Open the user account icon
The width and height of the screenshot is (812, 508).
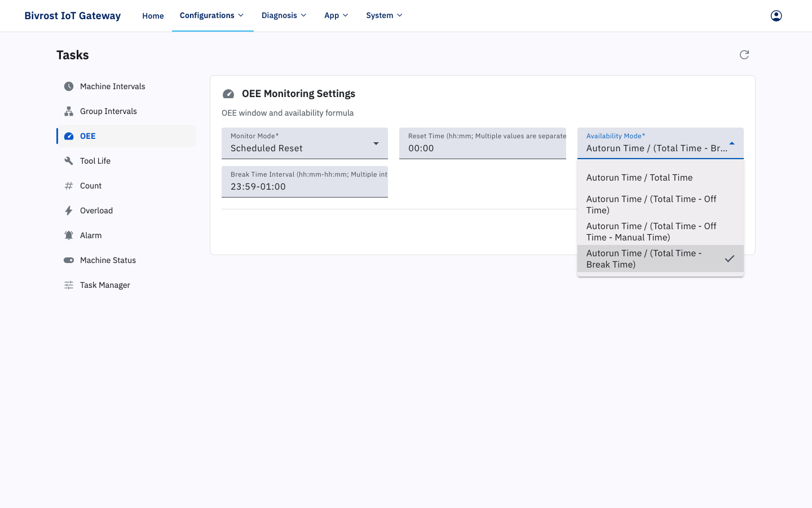[x=776, y=16]
